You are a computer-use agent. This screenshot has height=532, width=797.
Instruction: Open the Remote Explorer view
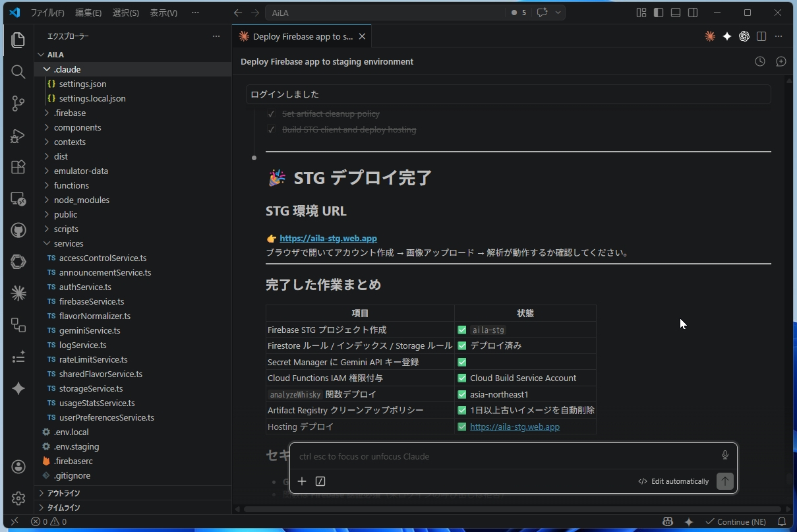18,198
